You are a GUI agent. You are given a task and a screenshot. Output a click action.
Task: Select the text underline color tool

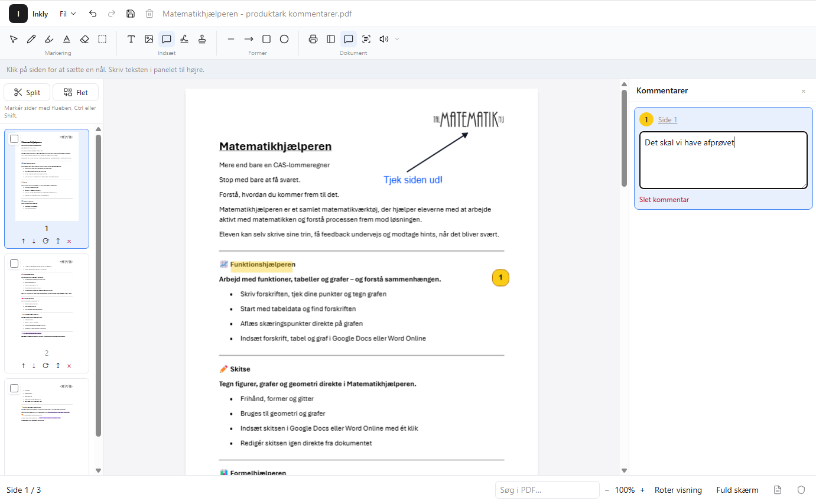point(67,39)
